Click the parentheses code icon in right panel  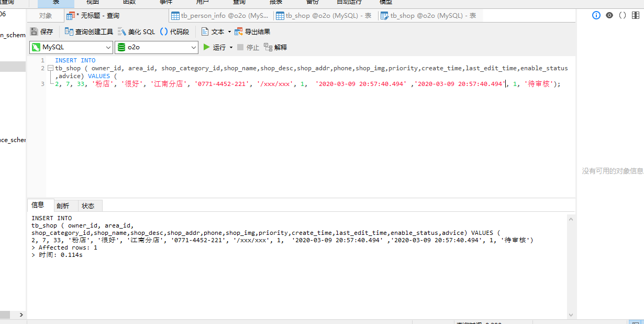pos(623,15)
